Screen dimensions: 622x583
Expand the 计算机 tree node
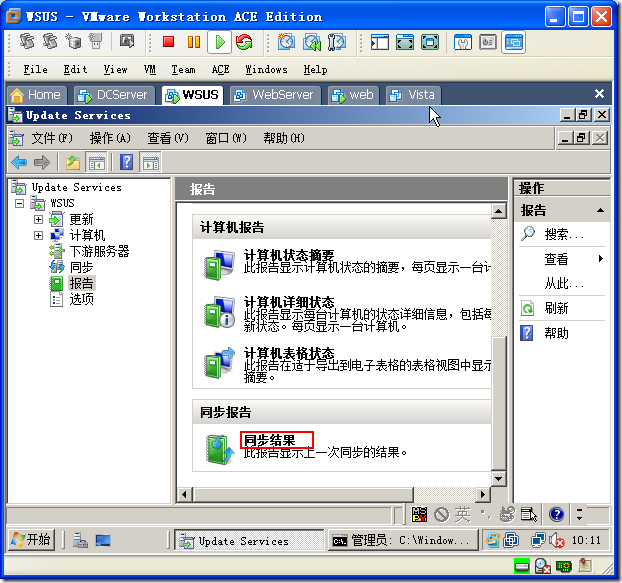38,235
